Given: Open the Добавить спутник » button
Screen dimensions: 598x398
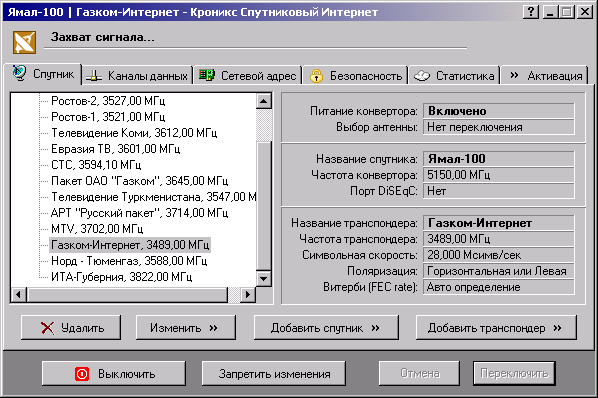Looking at the screenshot, I should 326,327.
